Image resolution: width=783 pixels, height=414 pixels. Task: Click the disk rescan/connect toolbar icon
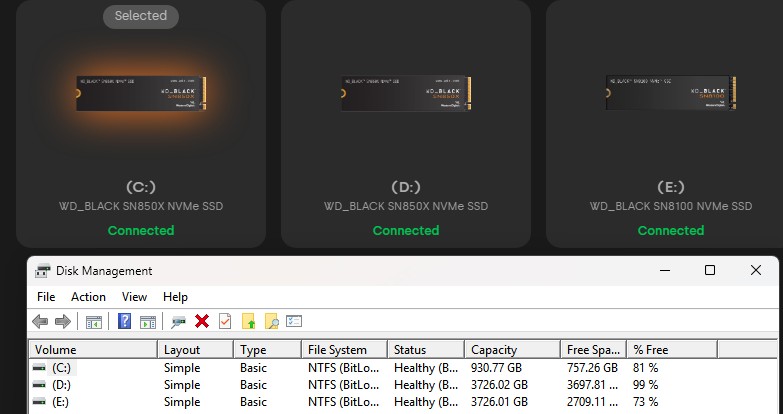178,322
